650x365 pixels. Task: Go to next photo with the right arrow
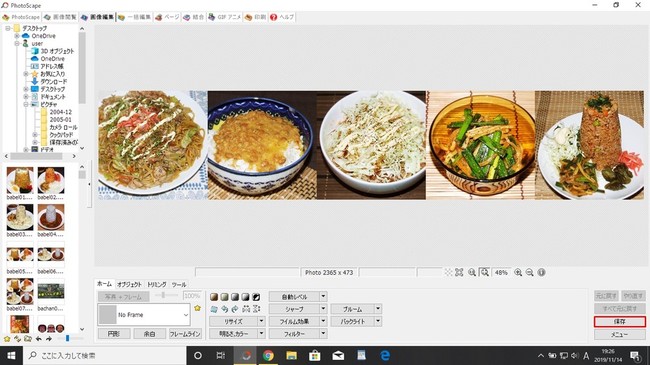[49, 339]
